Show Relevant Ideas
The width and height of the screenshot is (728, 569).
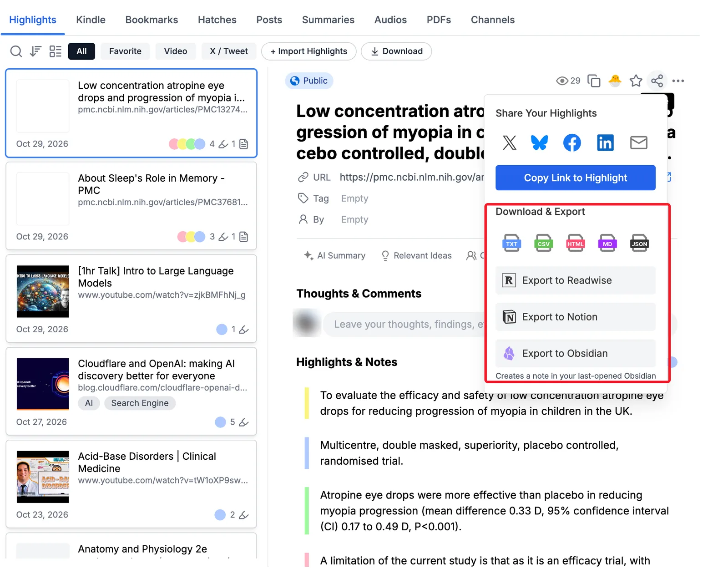pyautogui.click(x=416, y=256)
